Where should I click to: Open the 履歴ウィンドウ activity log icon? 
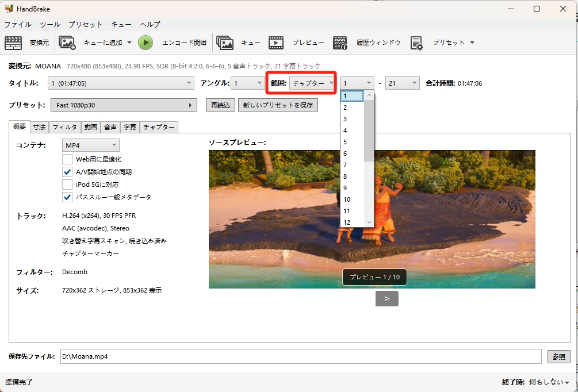340,43
